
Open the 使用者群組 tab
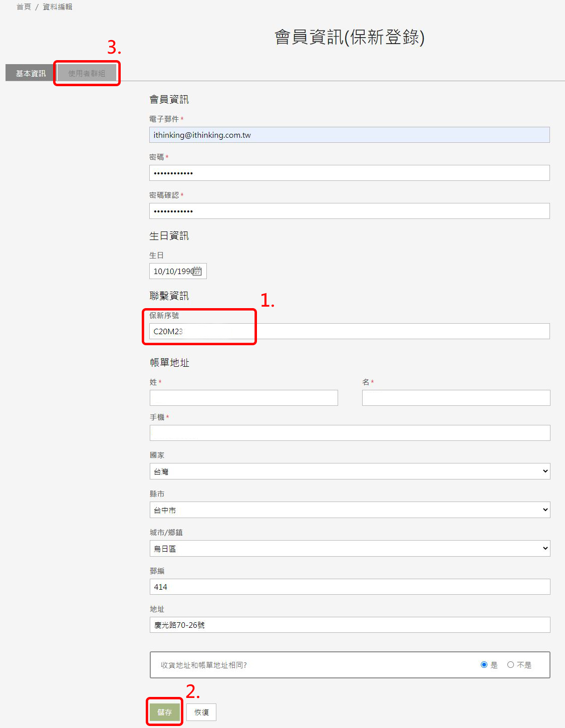pos(87,73)
